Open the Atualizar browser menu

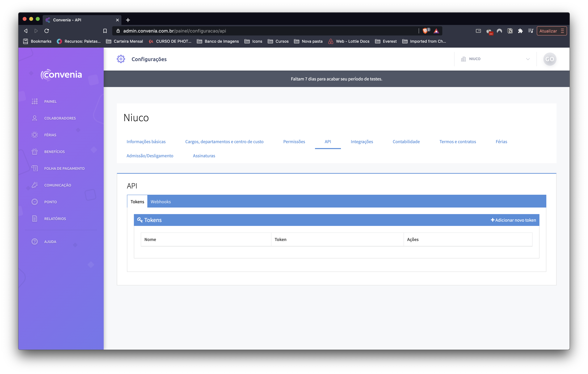click(x=551, y=31)
